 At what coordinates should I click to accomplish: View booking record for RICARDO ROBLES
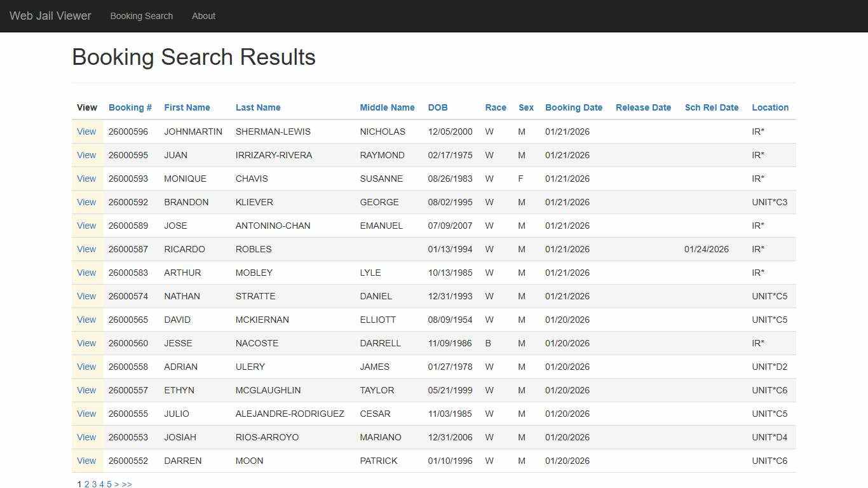[86, 249]
